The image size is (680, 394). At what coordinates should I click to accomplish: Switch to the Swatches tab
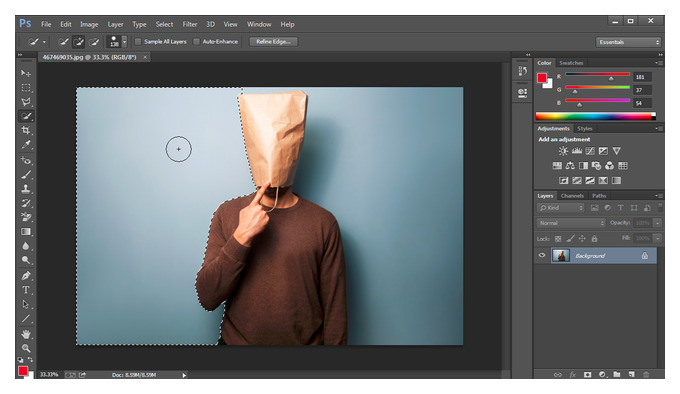571,63
